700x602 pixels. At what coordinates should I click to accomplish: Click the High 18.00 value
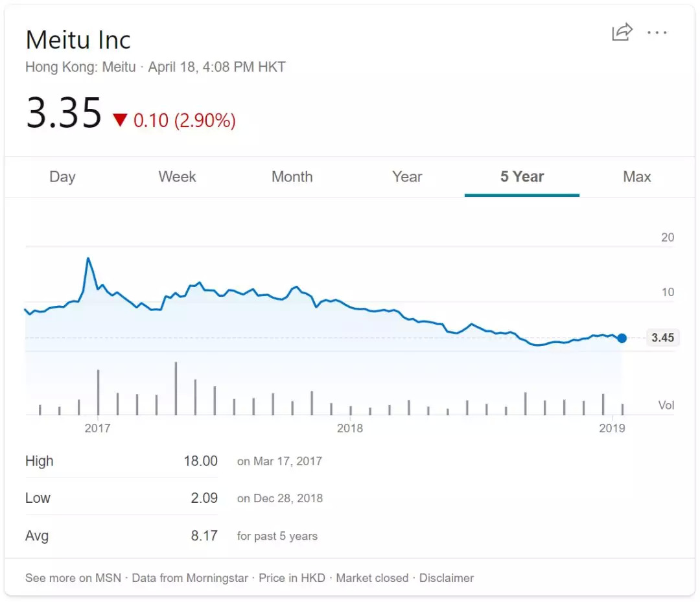pos(200,461)
